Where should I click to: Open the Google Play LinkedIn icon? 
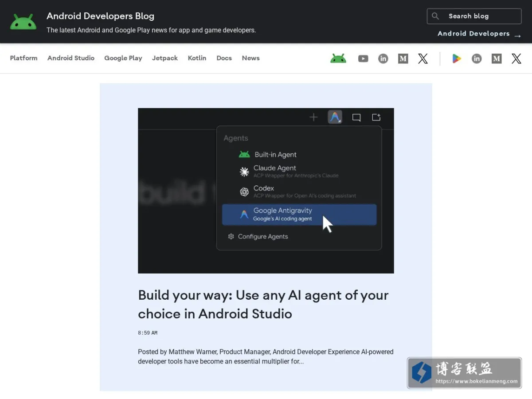(x=477, y=59)
